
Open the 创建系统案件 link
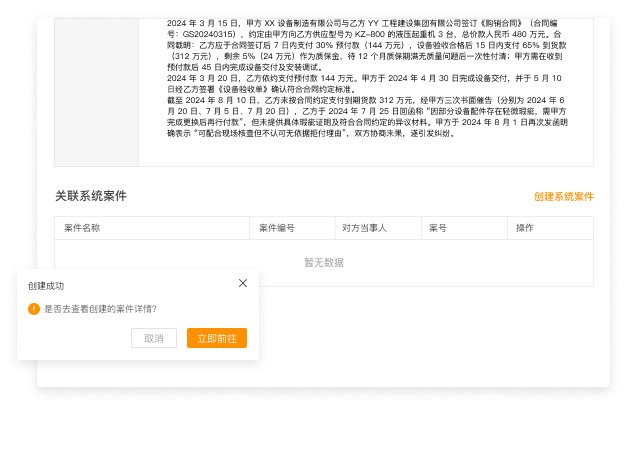point(563,197)
